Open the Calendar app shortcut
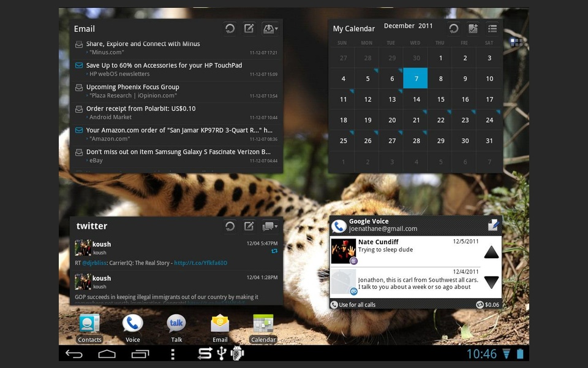588x368 pixels. 263,329
